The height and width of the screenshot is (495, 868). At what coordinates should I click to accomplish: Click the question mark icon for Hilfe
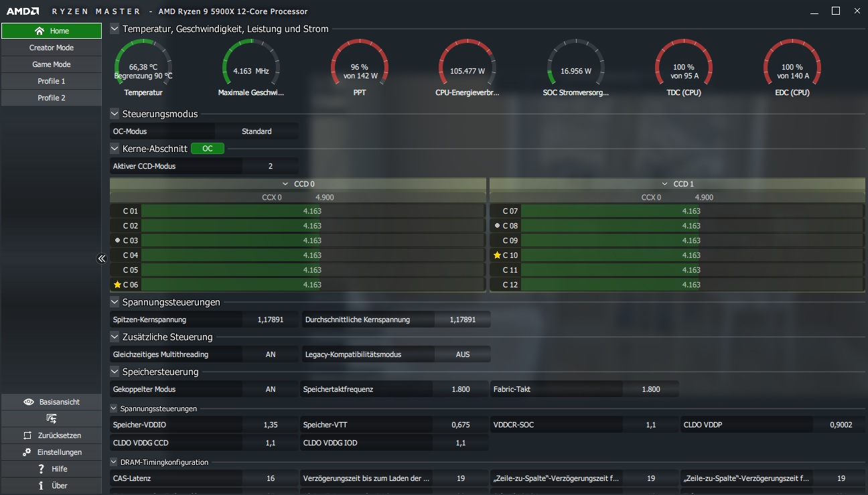(42, 469)
